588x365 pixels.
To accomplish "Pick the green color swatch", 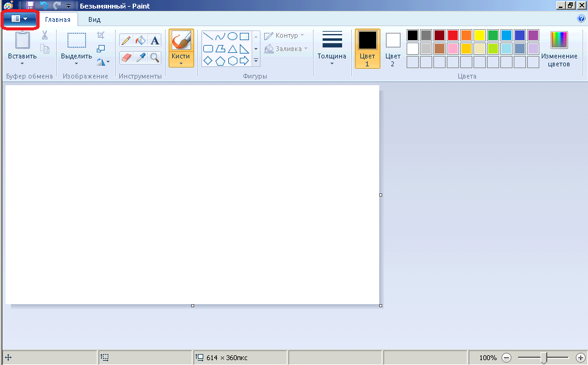I will click(x=493, y=35).
